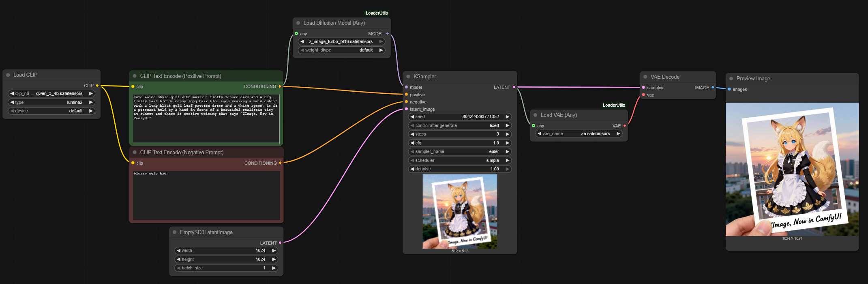Viewport: 868px width, 284px height.
Task: Click the previous arrow on the z_image_turbo model selector
Action: [302, 42]
